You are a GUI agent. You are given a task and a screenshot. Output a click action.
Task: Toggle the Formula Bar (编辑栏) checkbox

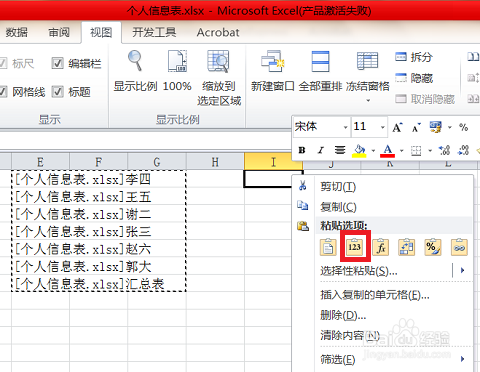57,63
